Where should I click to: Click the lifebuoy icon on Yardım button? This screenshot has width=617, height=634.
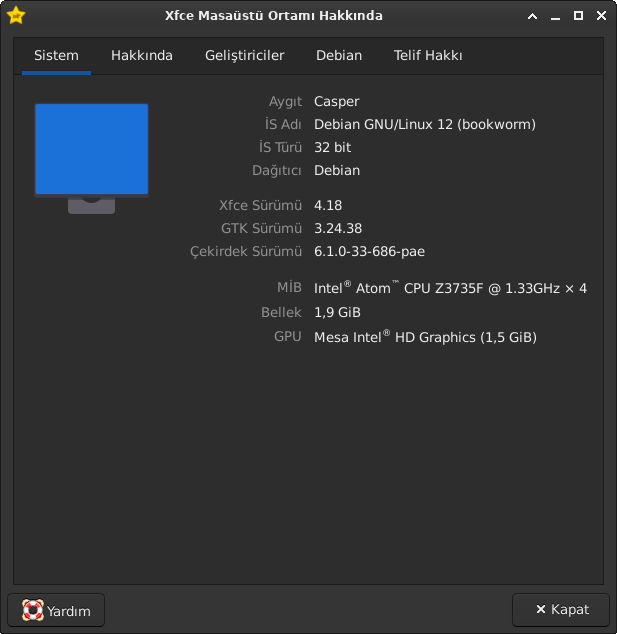click(x=33, y=610)
